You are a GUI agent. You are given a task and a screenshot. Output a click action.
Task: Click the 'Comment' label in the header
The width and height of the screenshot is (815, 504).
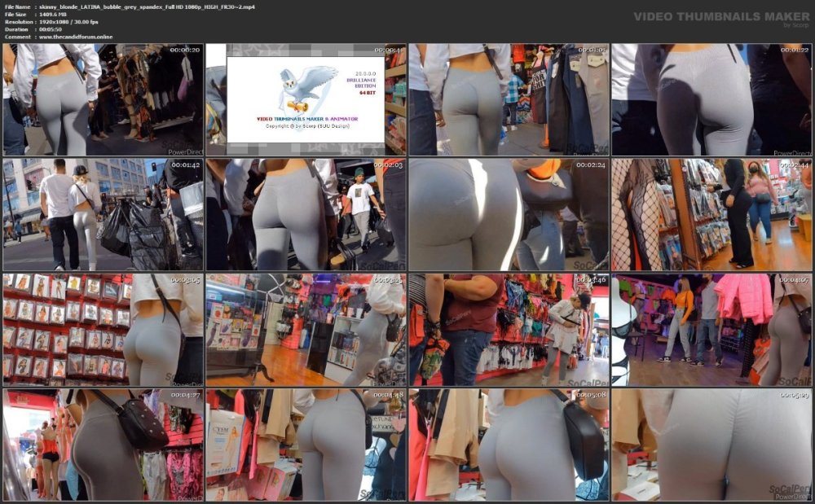point(18,37)
